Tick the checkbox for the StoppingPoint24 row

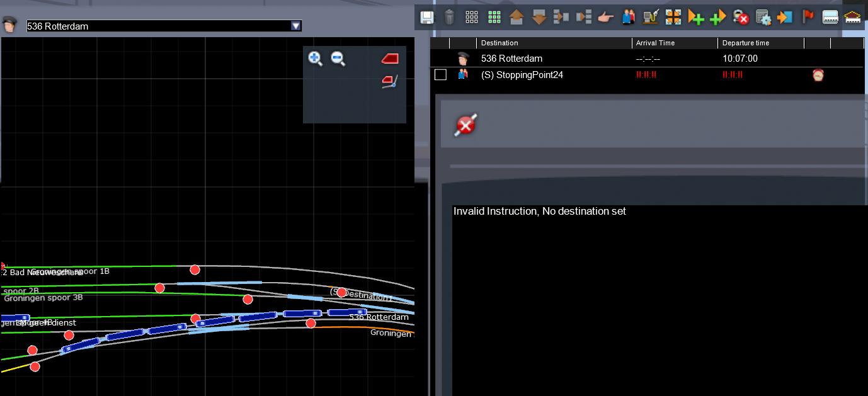click(x=441, y=75)
